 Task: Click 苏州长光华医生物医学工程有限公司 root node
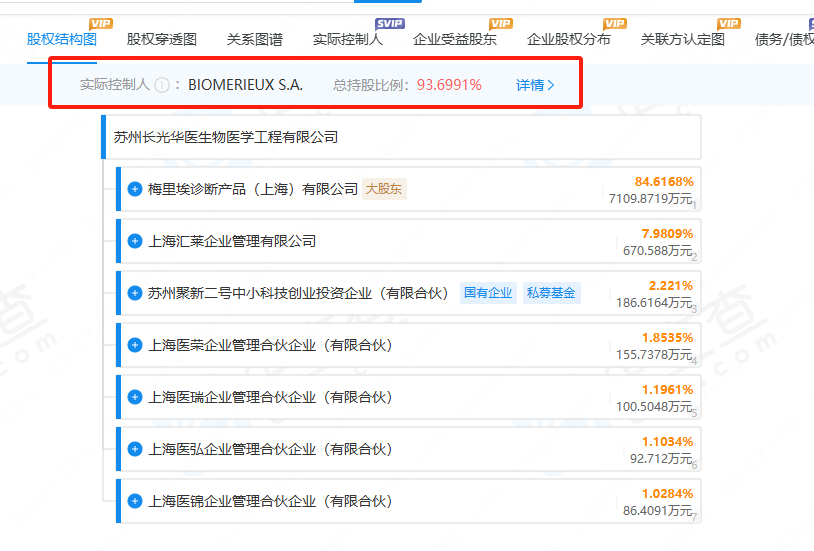(x=226, y=137)
